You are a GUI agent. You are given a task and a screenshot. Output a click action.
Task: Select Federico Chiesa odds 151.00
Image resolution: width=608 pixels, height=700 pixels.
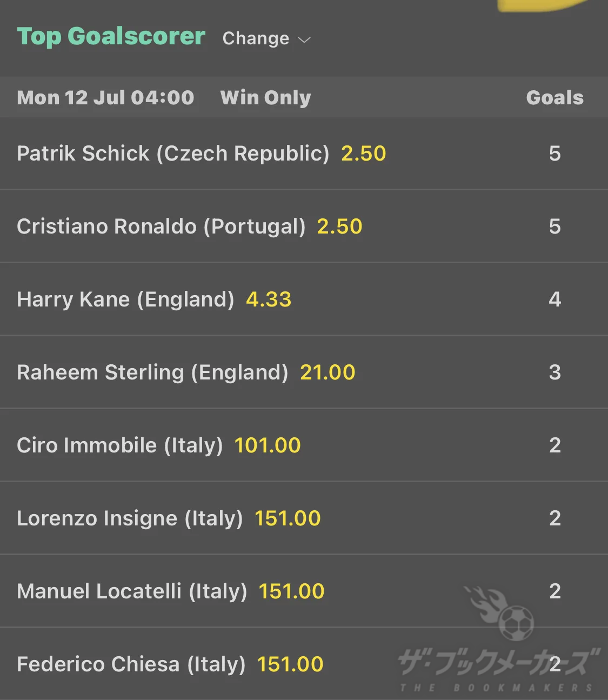click(290, 664)
